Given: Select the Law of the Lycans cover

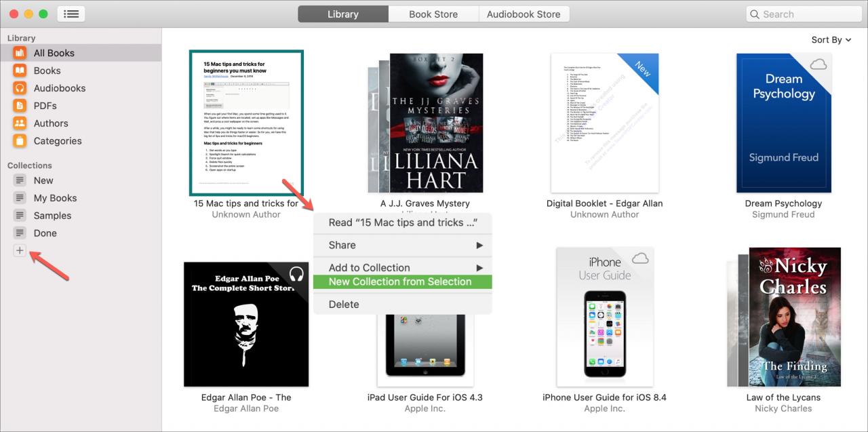Looking at the screenshot, I should (783, 317).
